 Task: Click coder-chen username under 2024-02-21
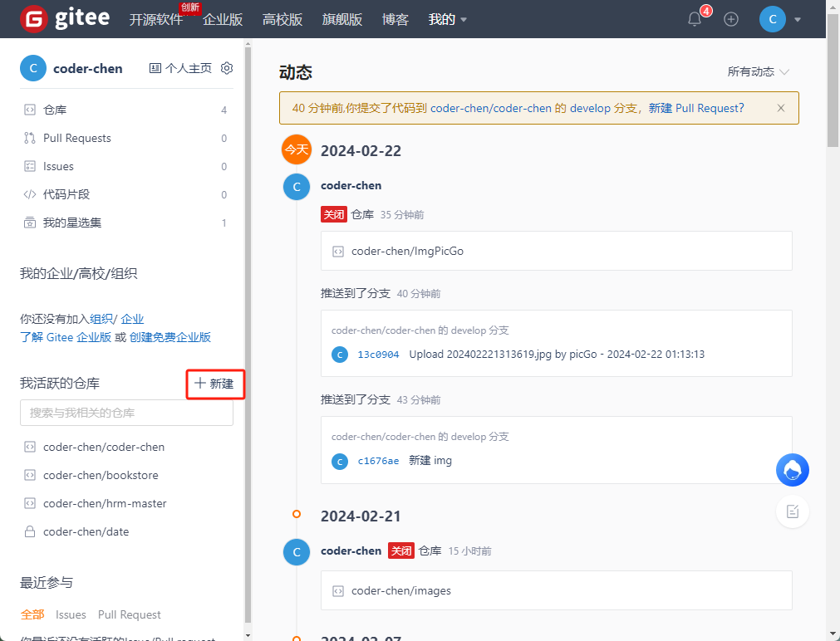pyautogui.click(x=351, y=551)
